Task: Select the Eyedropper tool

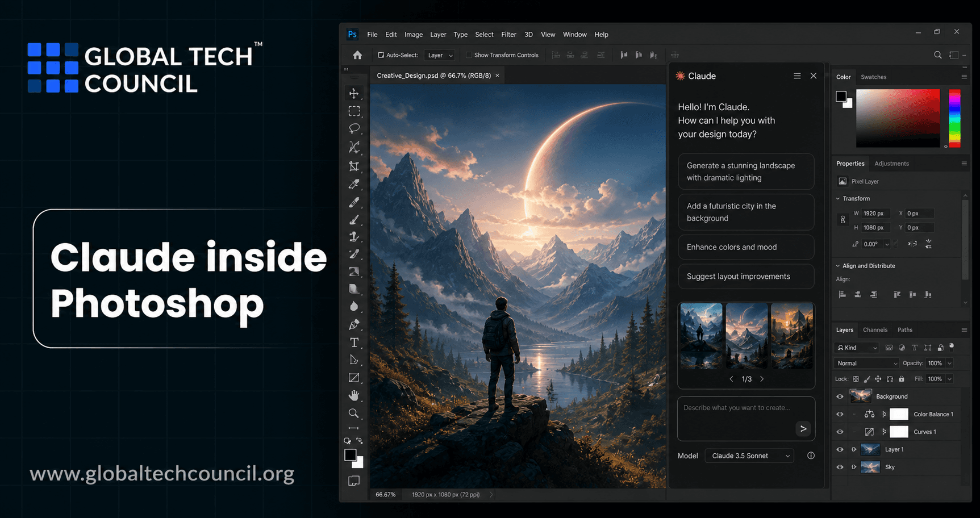Action: click(x=354, y=184)
